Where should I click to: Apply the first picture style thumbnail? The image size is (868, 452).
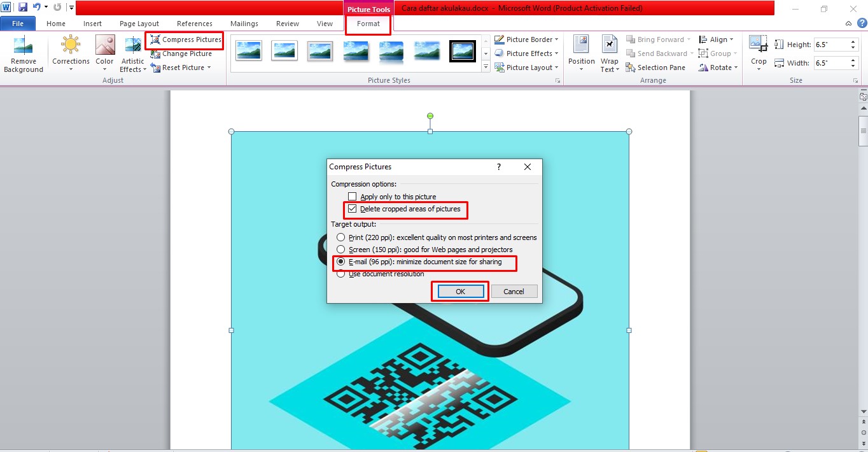pos(249,50)
